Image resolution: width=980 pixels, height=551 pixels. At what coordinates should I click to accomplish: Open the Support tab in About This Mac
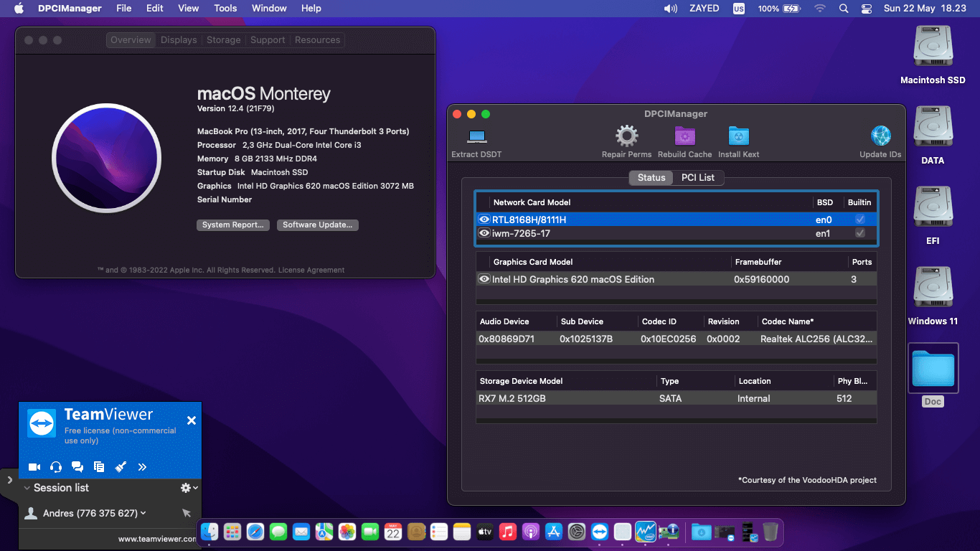pos(268,40)
